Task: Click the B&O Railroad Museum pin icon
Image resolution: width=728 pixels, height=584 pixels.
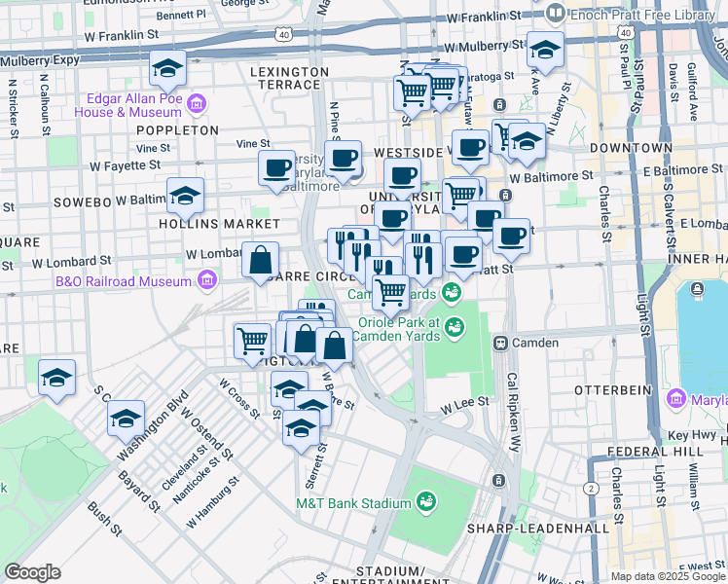Action: coord(207,281)
